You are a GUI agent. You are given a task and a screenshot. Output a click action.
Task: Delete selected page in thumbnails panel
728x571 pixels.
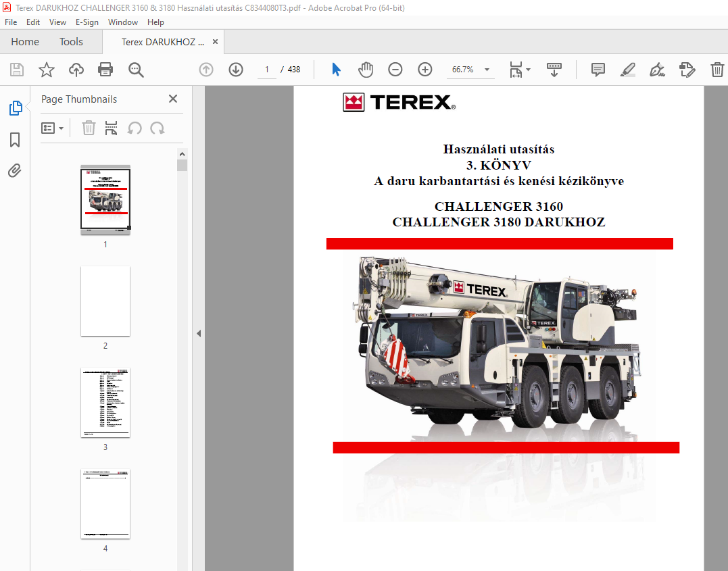point(89,128)
